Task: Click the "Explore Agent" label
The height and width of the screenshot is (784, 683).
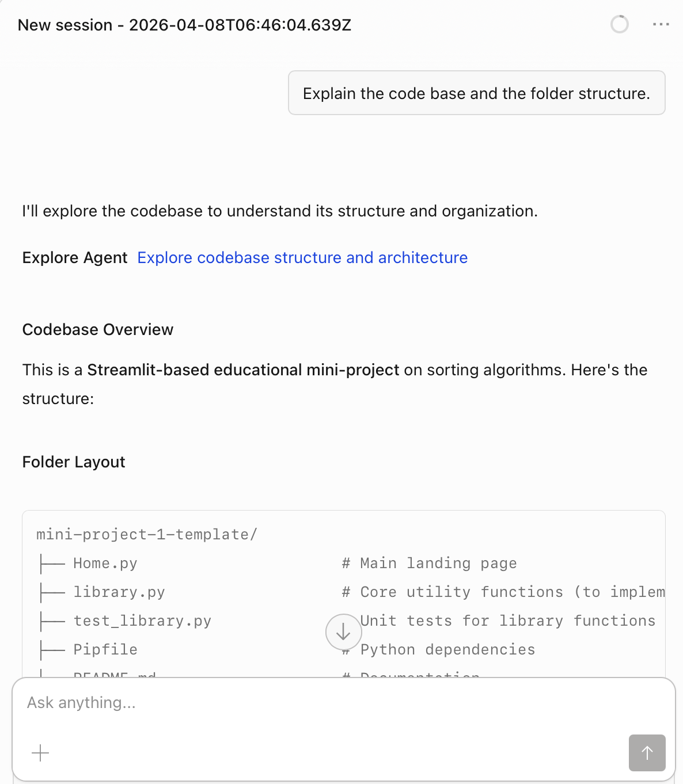Action: 75,258
